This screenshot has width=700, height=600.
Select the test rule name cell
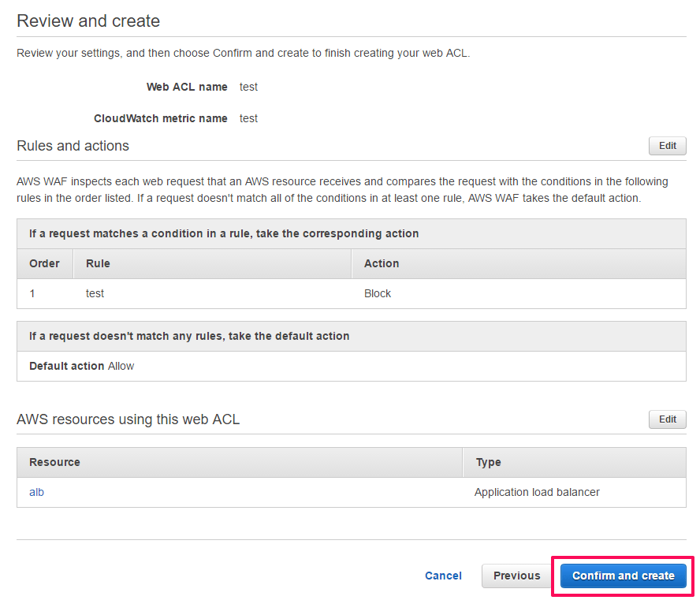95,293
